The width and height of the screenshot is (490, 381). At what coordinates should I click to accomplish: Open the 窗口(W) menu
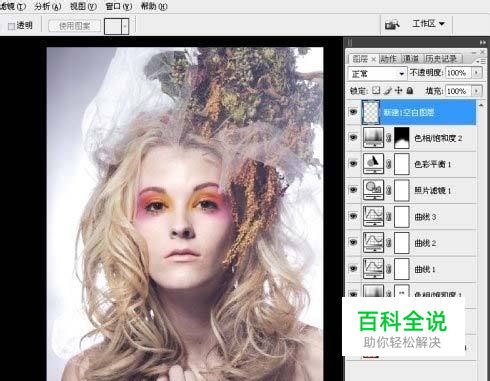[118, 6]
